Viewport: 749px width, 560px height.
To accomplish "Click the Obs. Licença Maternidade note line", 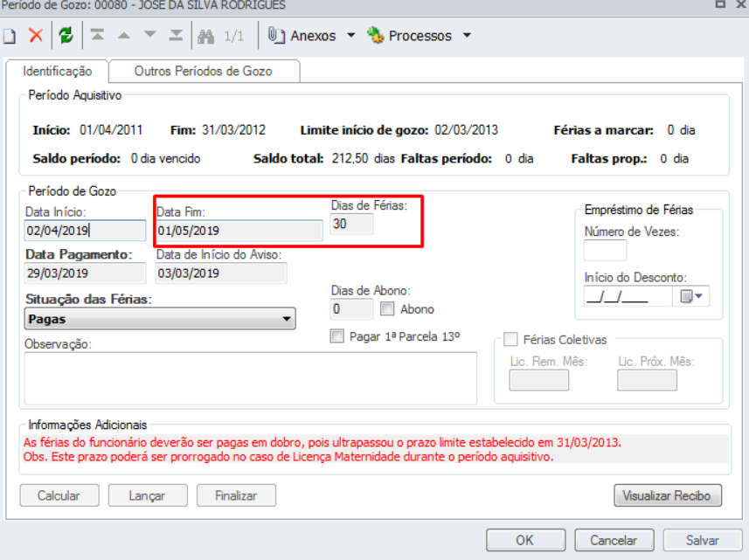I will click(x=288, y=457).
